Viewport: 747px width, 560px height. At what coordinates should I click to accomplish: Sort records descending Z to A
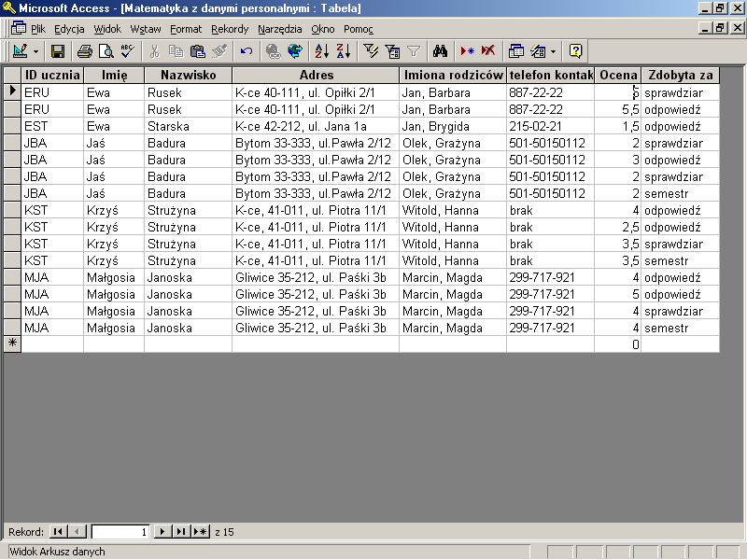[x=343, y=51]
